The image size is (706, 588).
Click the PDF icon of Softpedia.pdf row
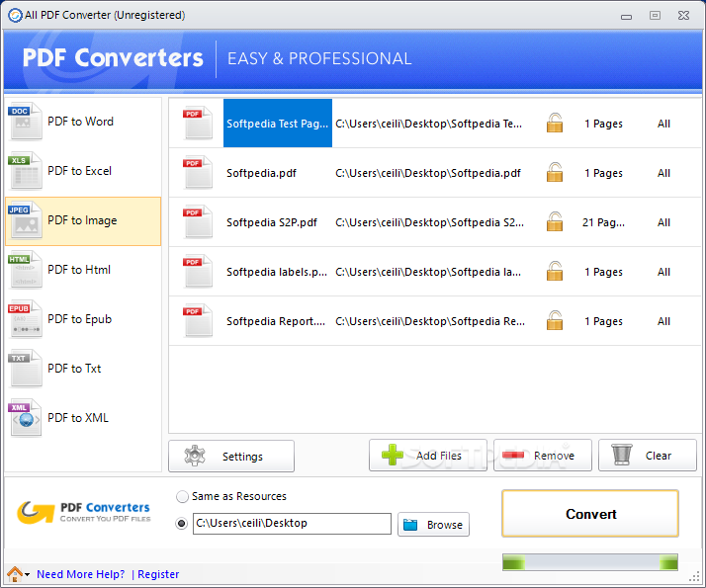[x=197, y=172]
